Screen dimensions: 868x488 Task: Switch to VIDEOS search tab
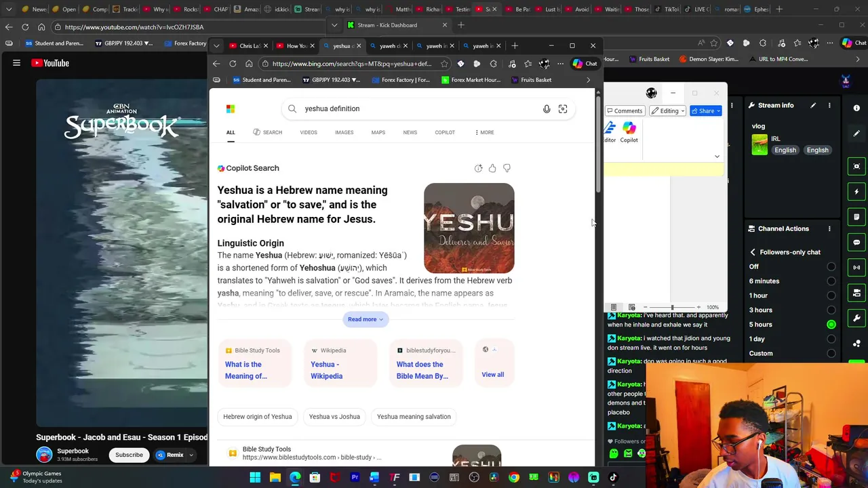pyautogui.click(x=309, y=132)
